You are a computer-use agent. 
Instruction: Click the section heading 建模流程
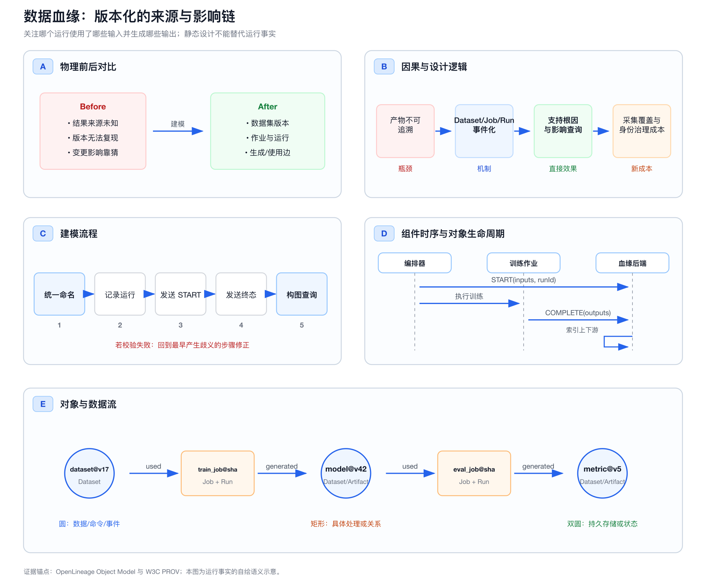[x=79, y=234]
